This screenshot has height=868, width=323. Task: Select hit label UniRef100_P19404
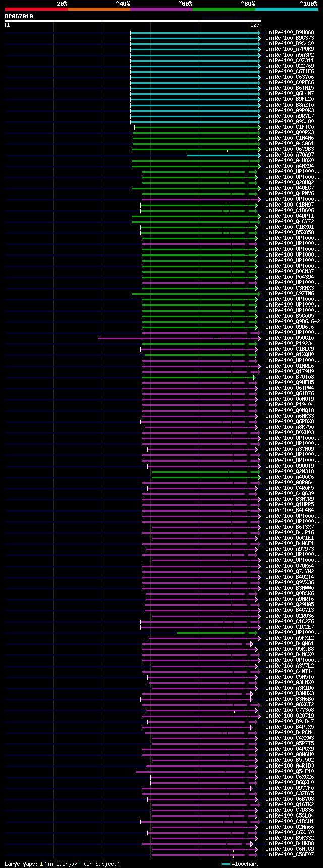[290, 404]
